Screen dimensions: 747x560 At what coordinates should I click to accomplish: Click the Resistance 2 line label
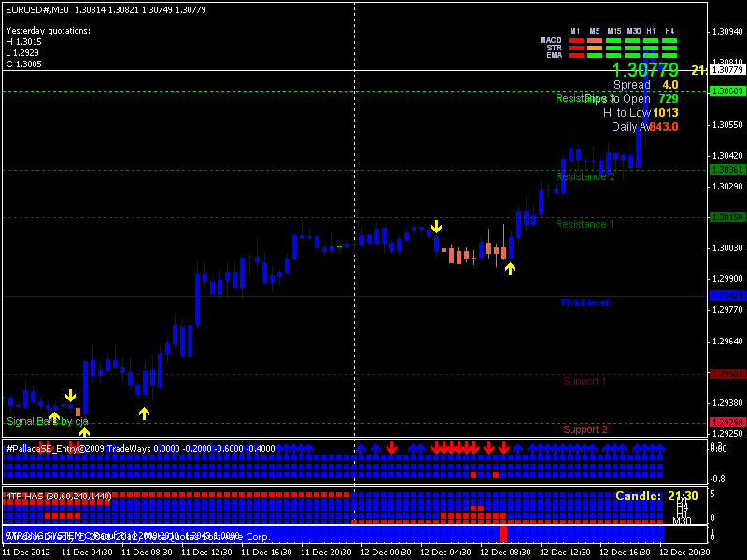coord(585,176)
